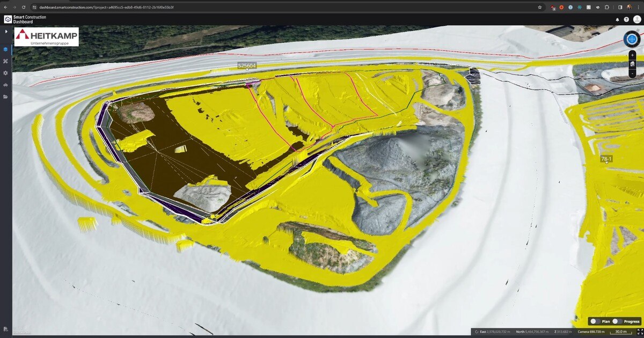Open the machinery vehicle panel

click(x=6, y=85)
